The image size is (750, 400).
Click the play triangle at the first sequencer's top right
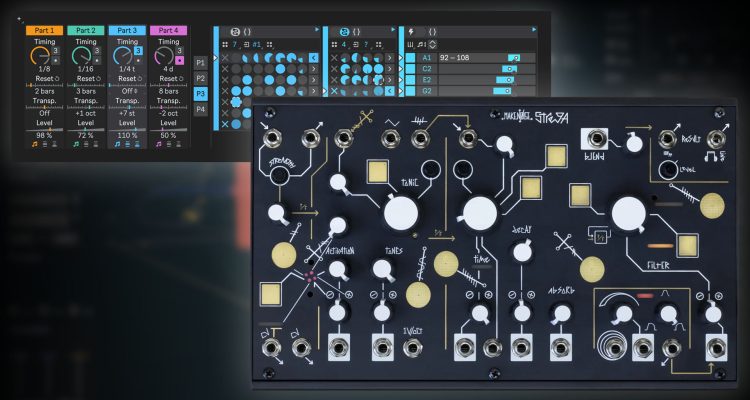pos(317,30)
